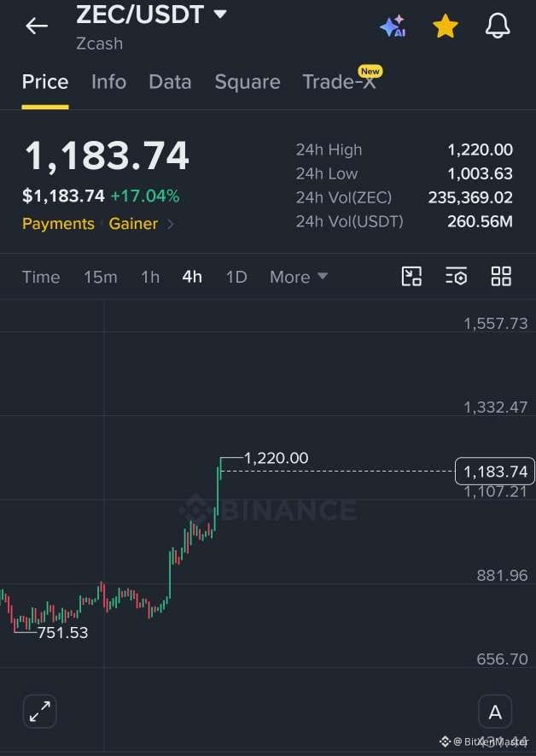Open chart indicator settings icon

point(456,277)
